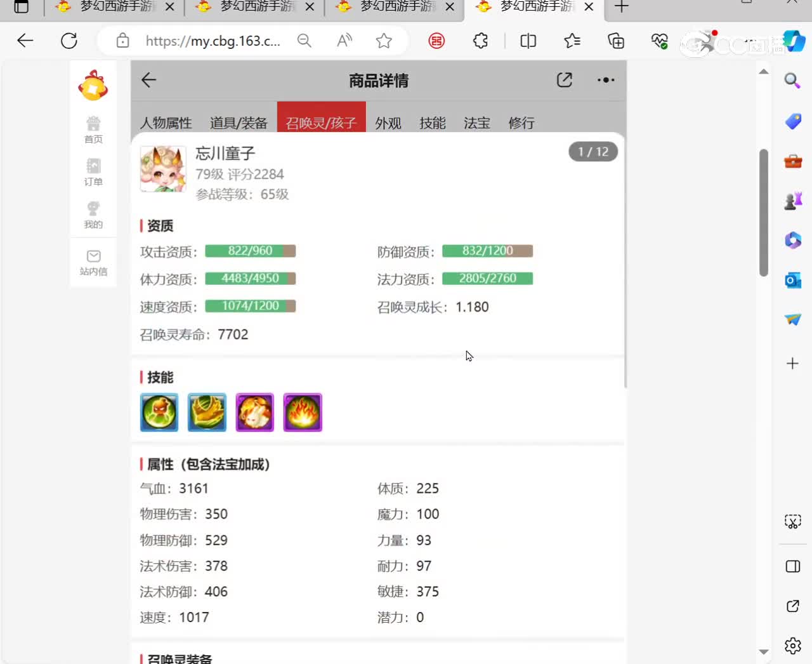The height and width of the screenshot is (664, 812).
Task: Open the tab actions menu button
Action: [x=22, y=7]
